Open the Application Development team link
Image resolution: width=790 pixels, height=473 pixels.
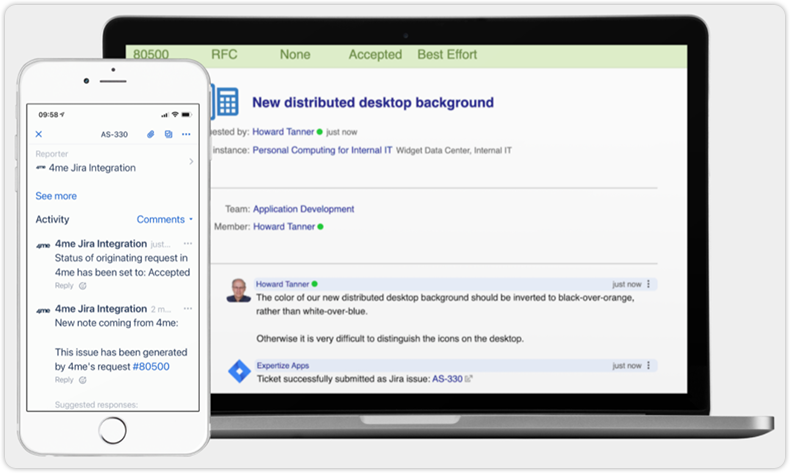303,209
